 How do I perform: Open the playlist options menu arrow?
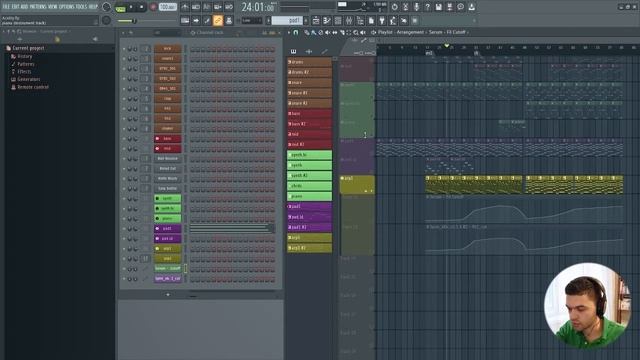[289, 32]
